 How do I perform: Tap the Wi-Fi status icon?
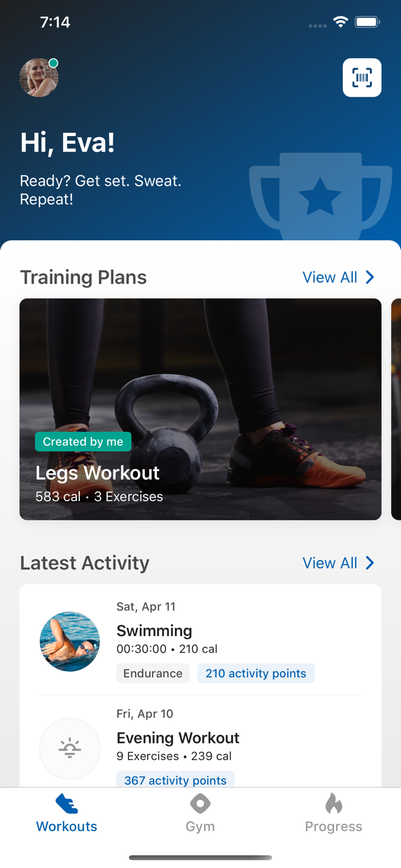tap(340, 22)
